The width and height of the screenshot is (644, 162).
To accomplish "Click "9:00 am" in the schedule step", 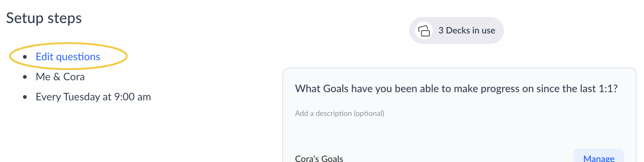I will pyautogui.click(x=132, y=97).
